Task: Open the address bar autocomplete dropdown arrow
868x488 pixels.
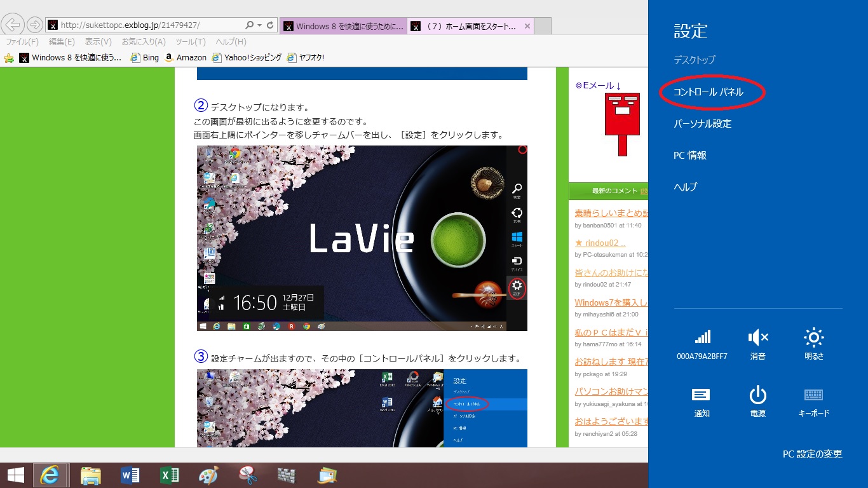Action: coord(259,25)
